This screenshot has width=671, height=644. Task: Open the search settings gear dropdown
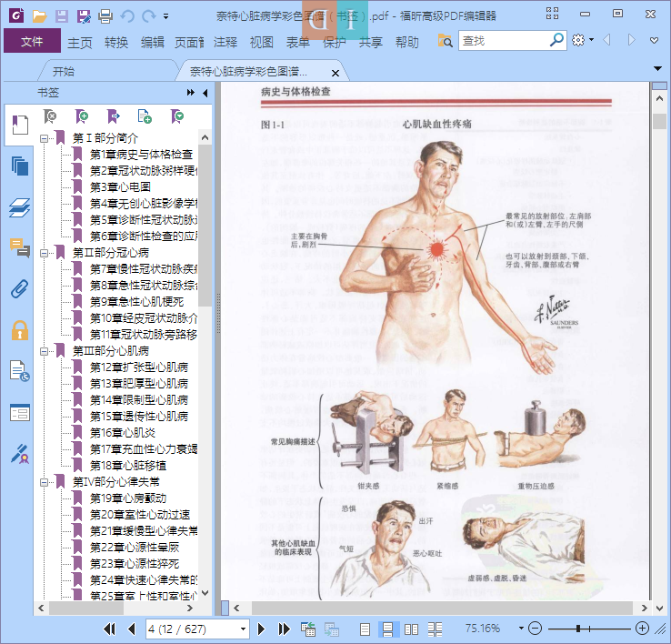coord(583,40)
